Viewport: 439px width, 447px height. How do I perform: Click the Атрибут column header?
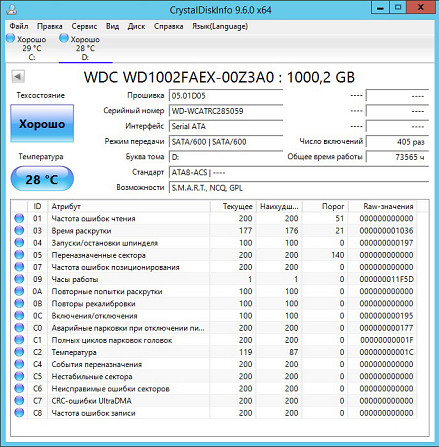(x=129, y=206)
